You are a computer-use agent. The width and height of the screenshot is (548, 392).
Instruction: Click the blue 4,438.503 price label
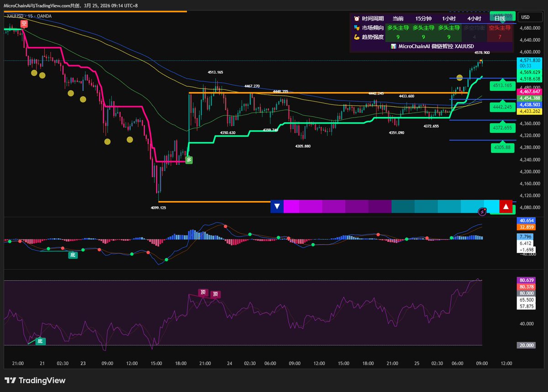pos(530,105)
